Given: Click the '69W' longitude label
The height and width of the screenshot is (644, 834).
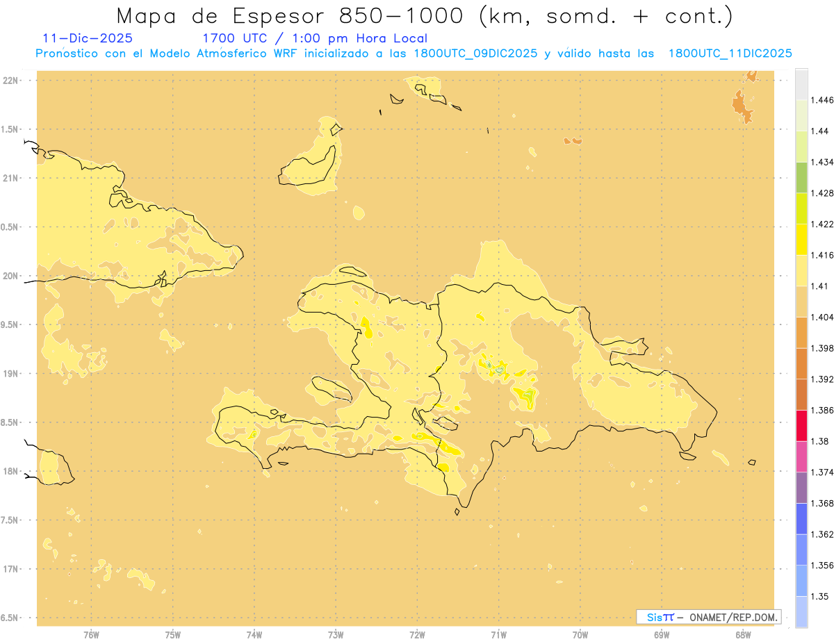Looking at the screenshot, I should point(662,635).
